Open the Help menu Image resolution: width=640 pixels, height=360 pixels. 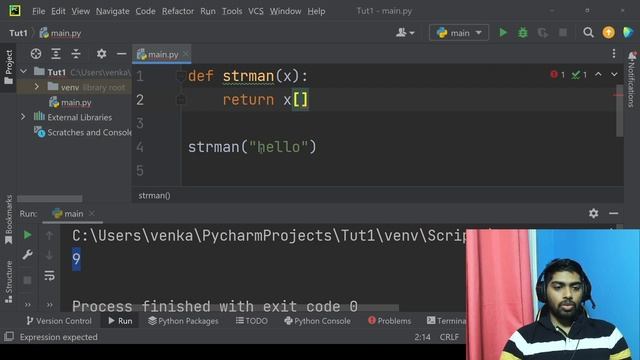[316, 11]
